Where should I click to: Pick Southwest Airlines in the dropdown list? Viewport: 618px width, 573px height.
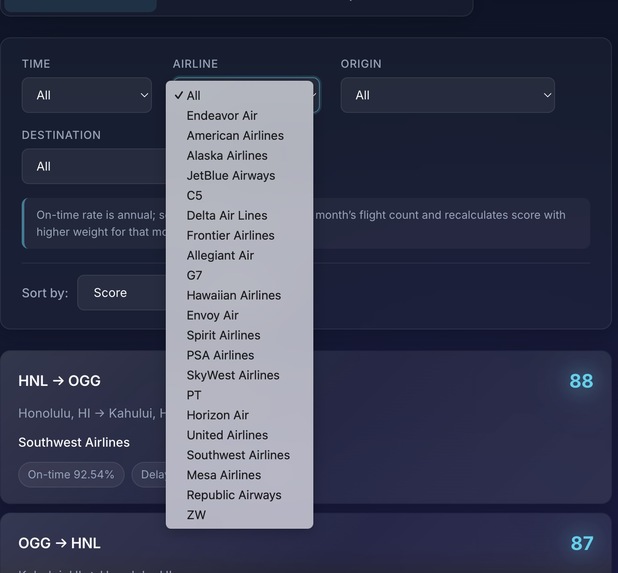[x=239, y=455]
